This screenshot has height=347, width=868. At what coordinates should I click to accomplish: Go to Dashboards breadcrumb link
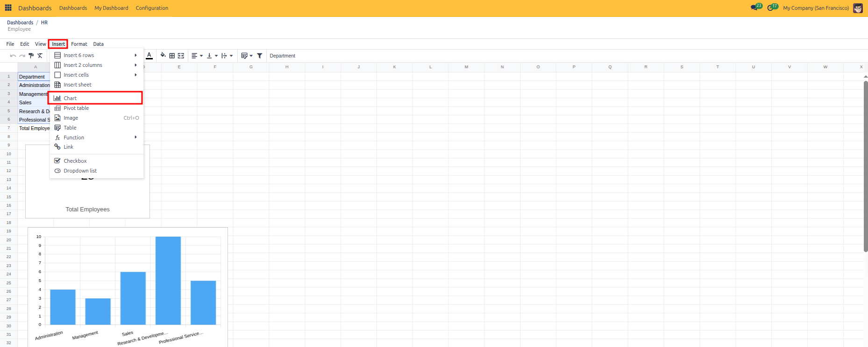(x=20, y=22)
